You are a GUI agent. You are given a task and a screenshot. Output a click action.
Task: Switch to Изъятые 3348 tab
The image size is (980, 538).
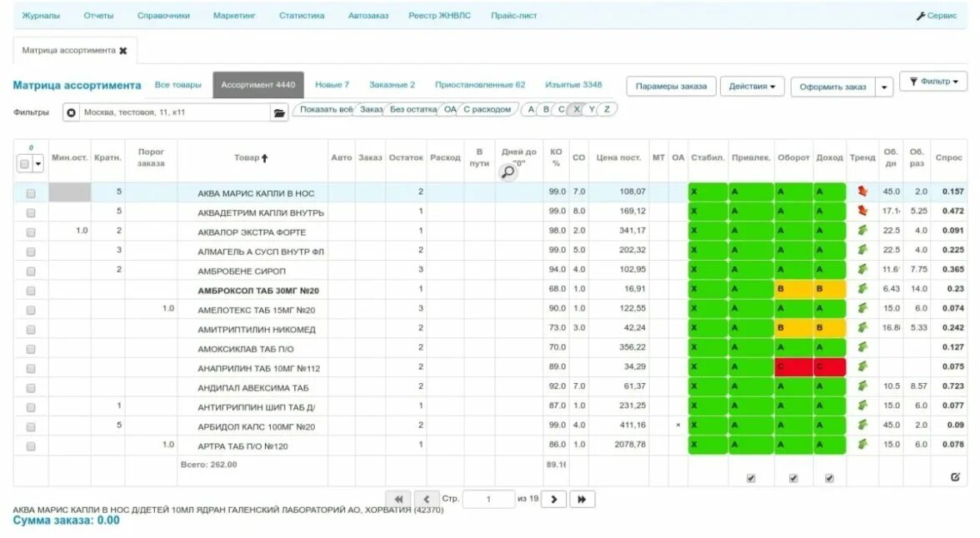(x=573, y=85)
